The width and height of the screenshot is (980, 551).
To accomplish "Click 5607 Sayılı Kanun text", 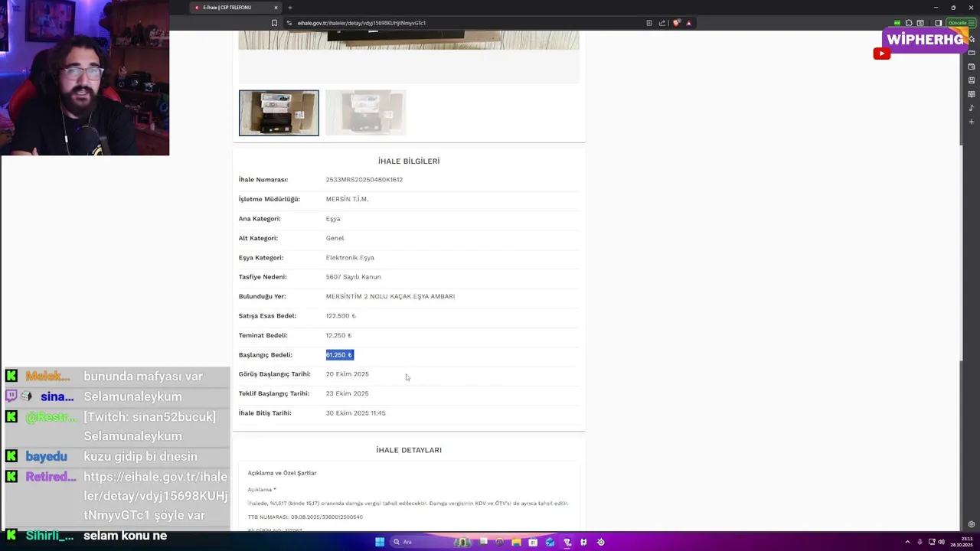I will tap(353, 277).
